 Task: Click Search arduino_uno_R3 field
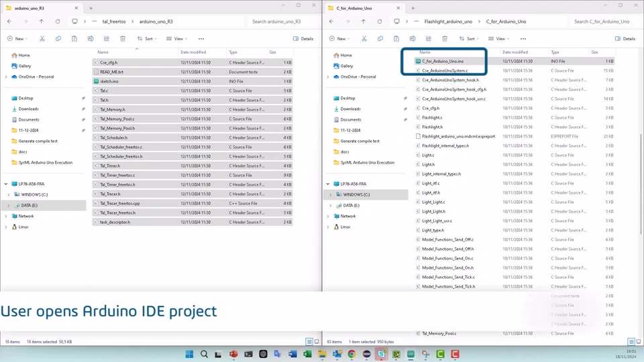[283, 21]
